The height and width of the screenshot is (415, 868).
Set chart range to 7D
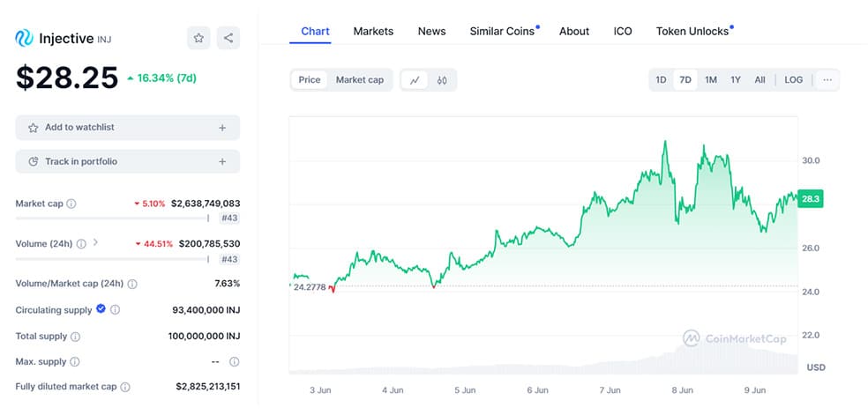pyautogui.click(x=685, y=80)
